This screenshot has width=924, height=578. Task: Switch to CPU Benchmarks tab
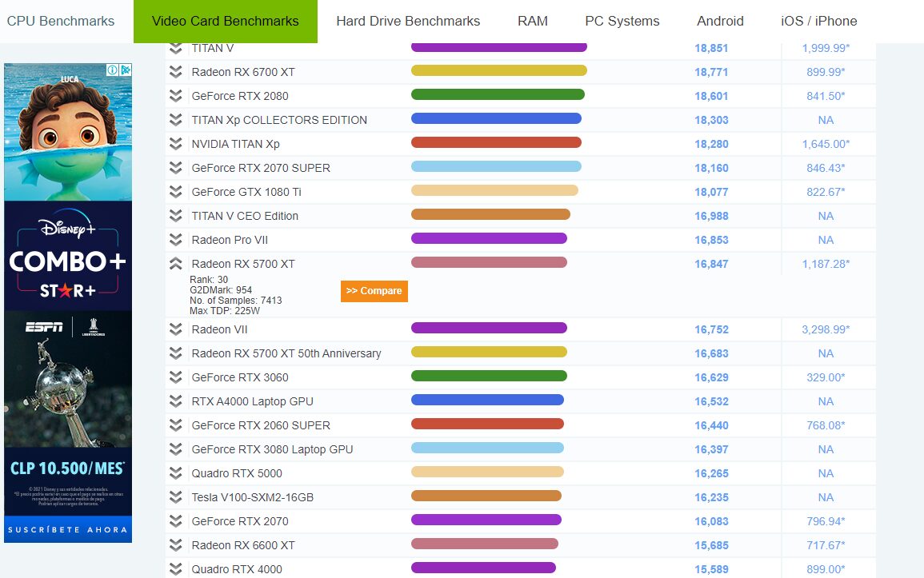click(61, 22)
